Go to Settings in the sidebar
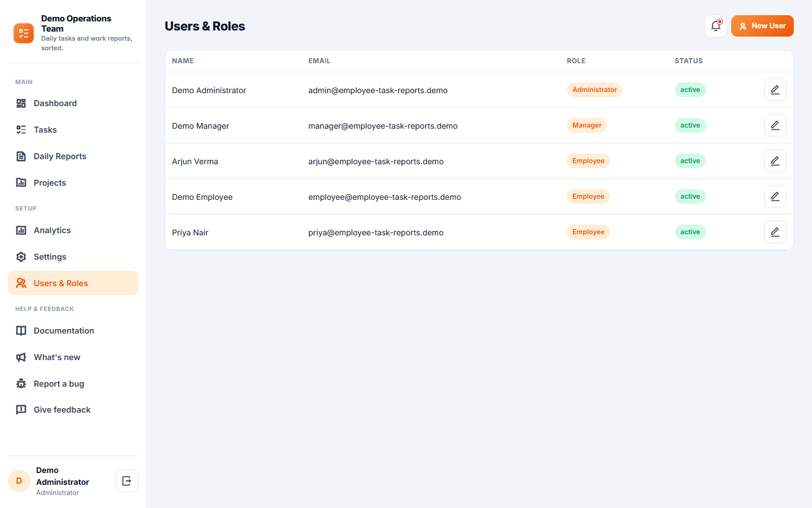Viewport: 812px width, 508px height. 73,257
